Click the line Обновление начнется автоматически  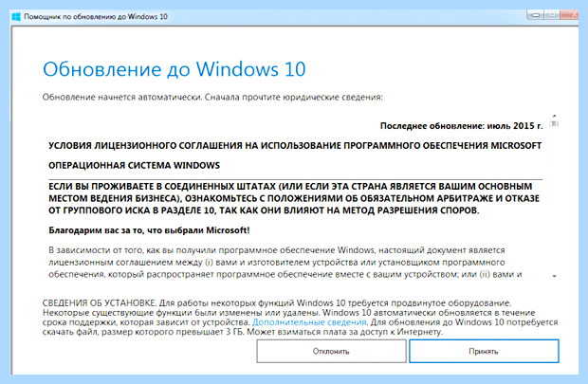[212, 97]
